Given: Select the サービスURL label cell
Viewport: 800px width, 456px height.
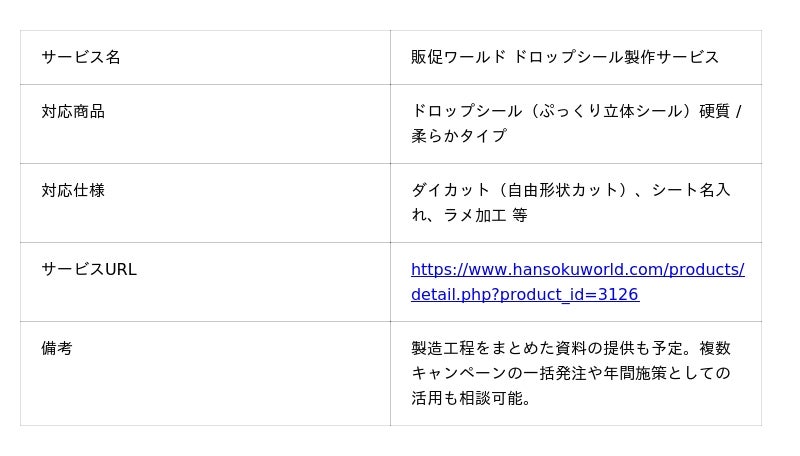Looking at the screenshot, I should [89, 270].
